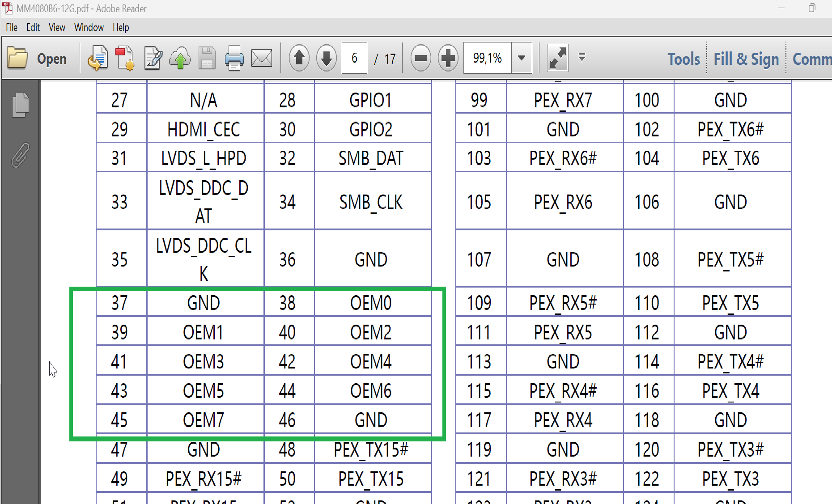Click the N/A cell for pin 27
832x504 pixels.
tap(205, 99)
